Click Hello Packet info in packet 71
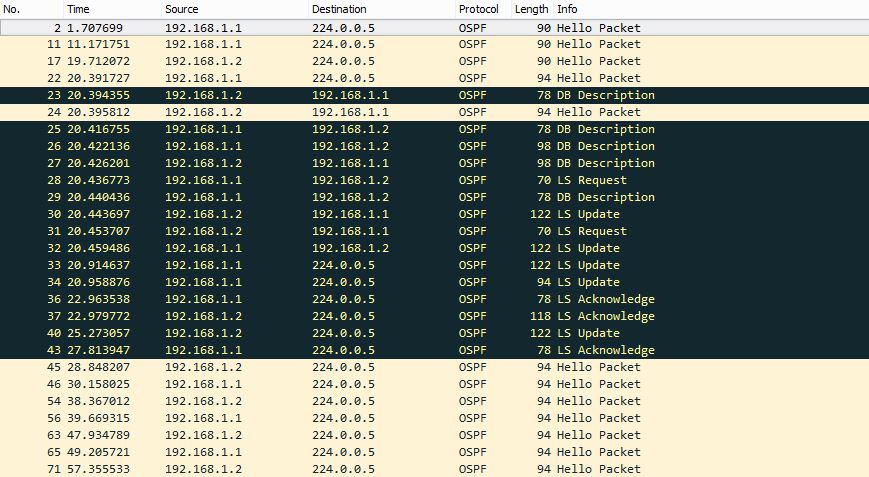Screen dimensions: 869x477 coord(599,469)
